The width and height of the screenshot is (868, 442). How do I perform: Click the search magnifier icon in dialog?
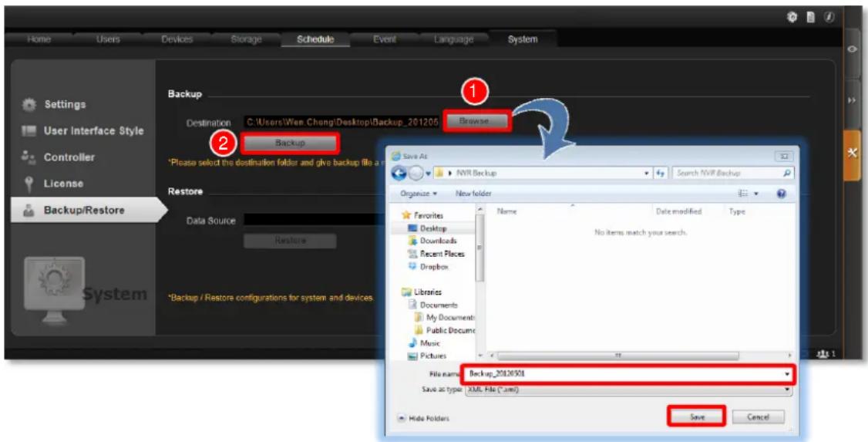pos(786,174)
